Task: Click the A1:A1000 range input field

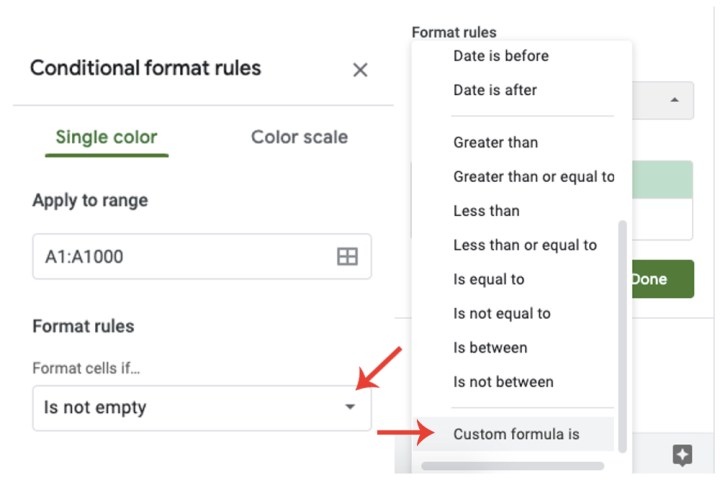Action: (x=202, y=256)
